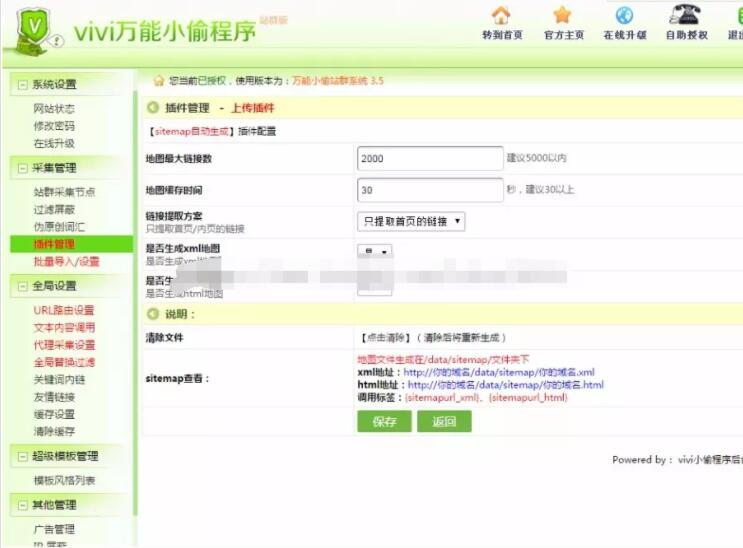Click the vivi green shield logo
Viewport: 743px width, 548px height.
[33, 32]
